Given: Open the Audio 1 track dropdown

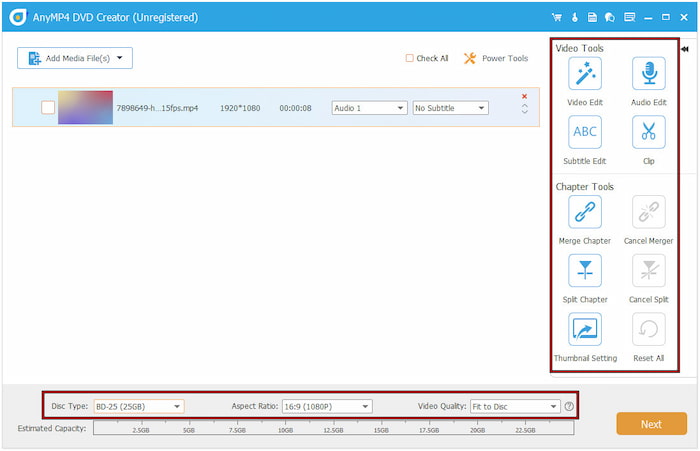Looking at the screenshot, I should (x=369, y=108).
